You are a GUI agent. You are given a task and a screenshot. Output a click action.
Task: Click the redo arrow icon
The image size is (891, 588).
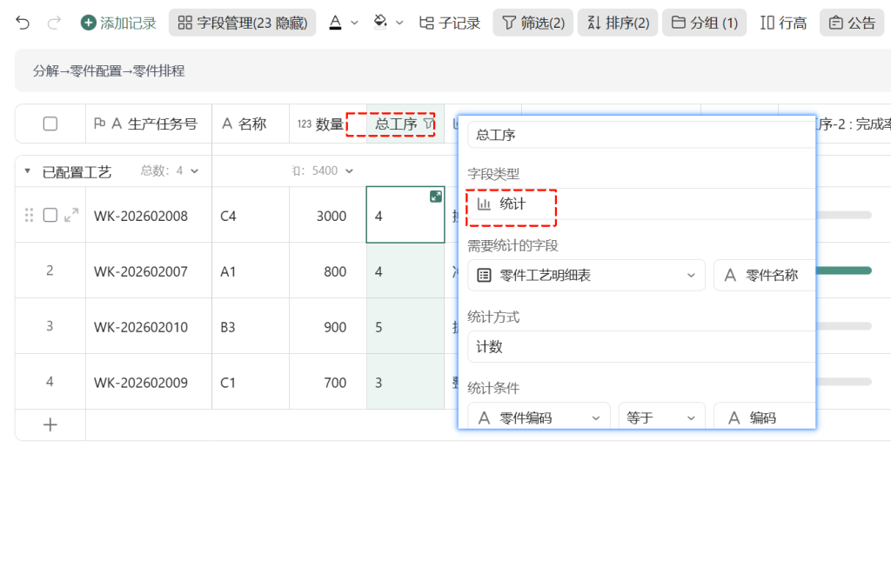(x=54, y=23)
